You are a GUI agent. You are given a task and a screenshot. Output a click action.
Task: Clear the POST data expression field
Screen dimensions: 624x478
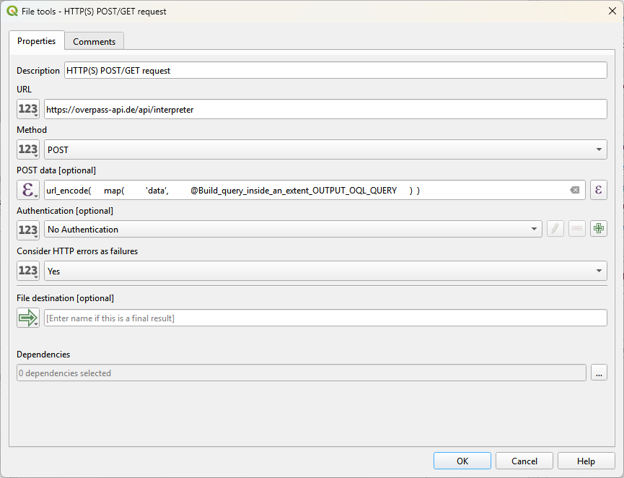[575, 190]
